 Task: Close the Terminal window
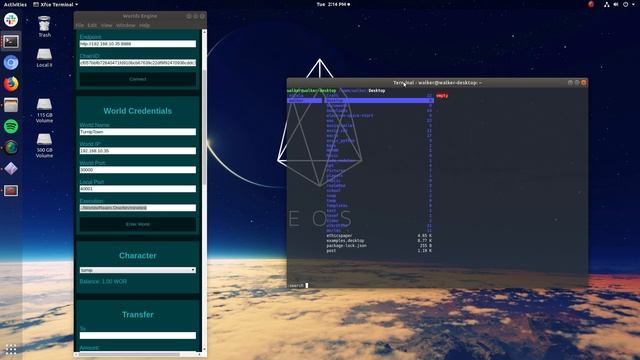[x=584, y=82]
